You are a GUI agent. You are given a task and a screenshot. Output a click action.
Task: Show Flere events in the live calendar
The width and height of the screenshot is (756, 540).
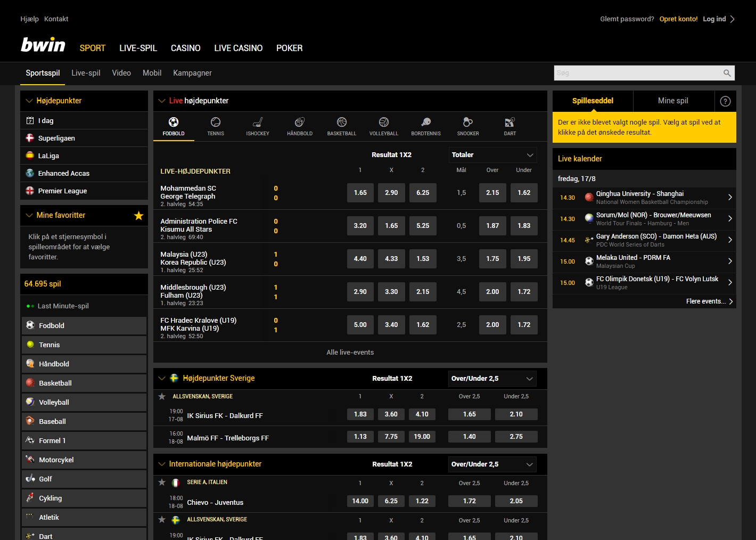(x=706, y=301)
